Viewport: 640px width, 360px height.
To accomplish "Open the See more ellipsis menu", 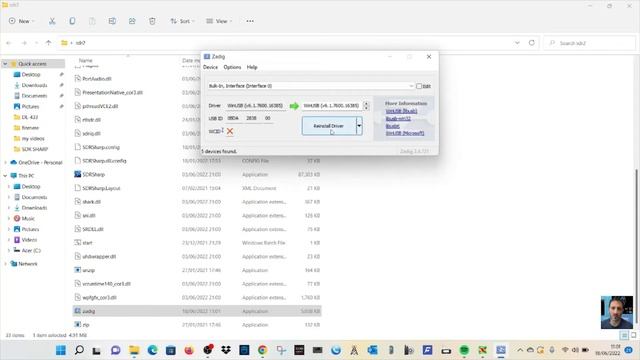I will click(250, 21).
